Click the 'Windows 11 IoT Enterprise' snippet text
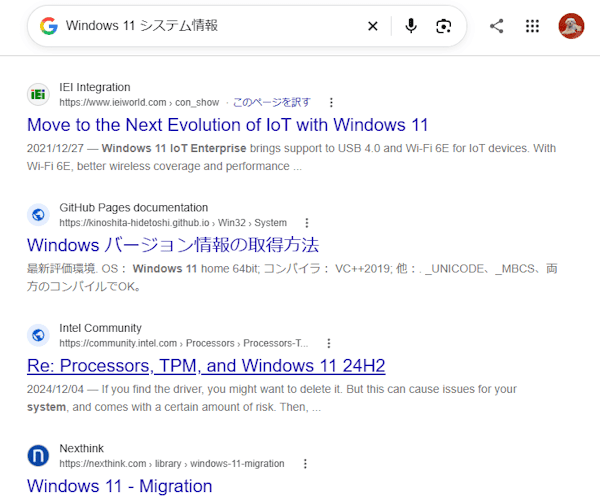The image size is (600, 502). pyautogui.click(x=174, y=148)
